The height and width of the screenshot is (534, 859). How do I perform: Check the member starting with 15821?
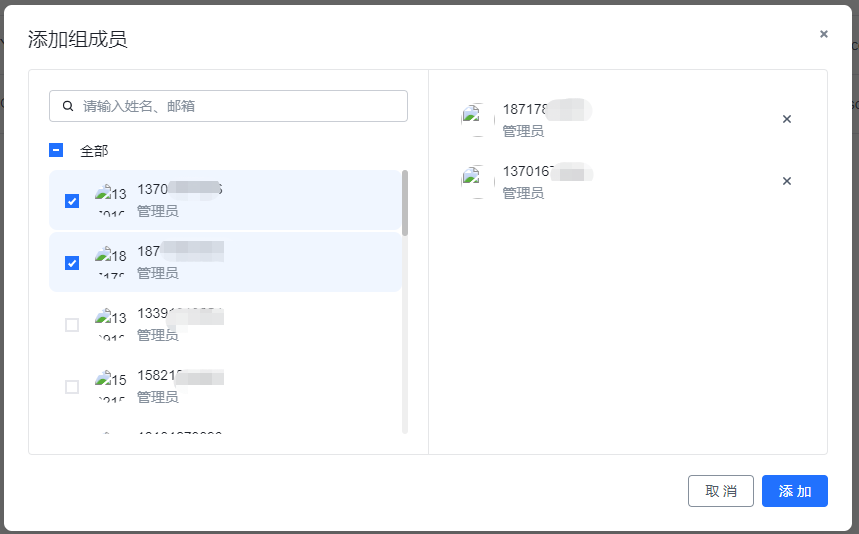pos(72,387)
